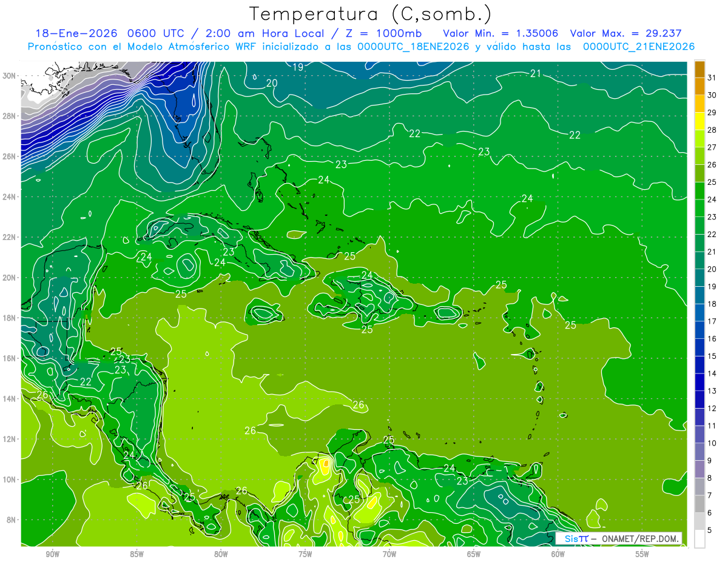Image resolution: width=728 pixels, height=562 pixels.
Task: Click '0600 UTC' in the header
Action: [158, 33]
